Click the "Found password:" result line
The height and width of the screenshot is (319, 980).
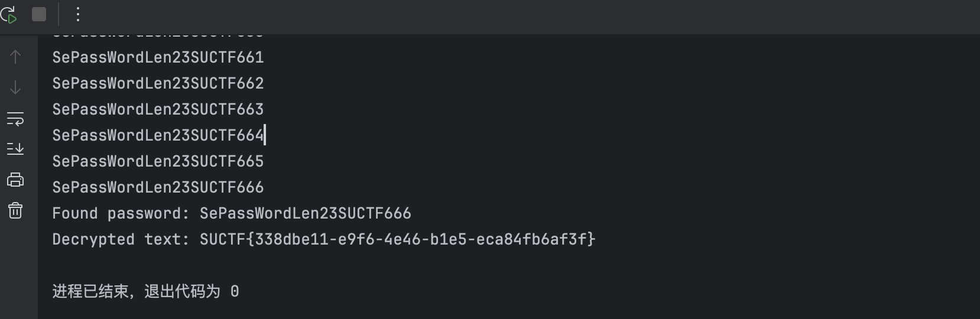pos(232,213)
